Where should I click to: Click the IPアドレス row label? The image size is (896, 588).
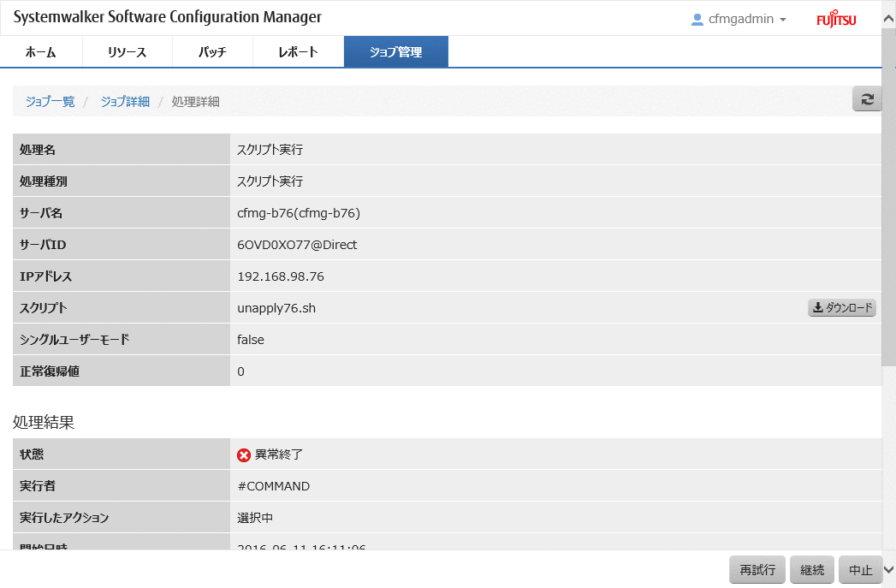click(45, 276)
